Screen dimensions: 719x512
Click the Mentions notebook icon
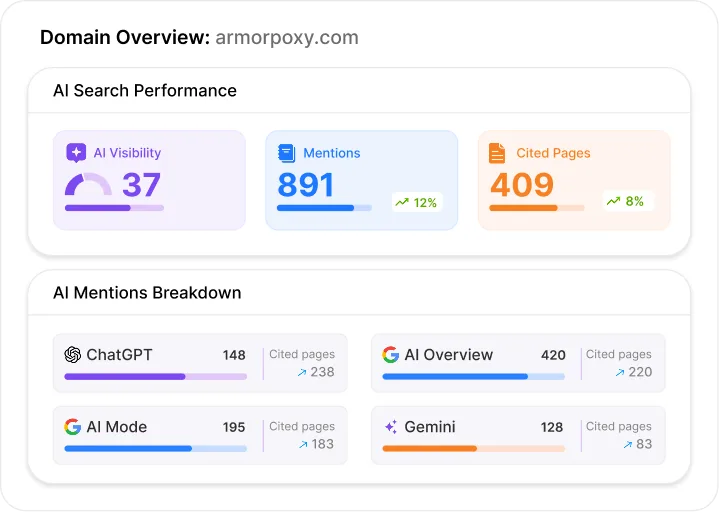(287, 153)
